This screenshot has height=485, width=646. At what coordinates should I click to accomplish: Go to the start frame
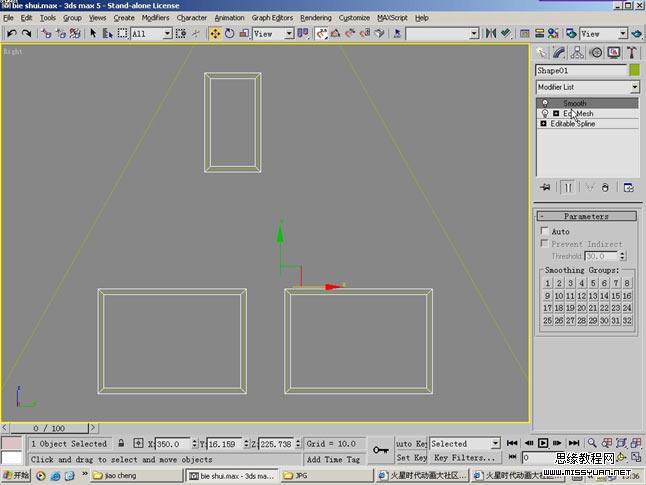512,443
